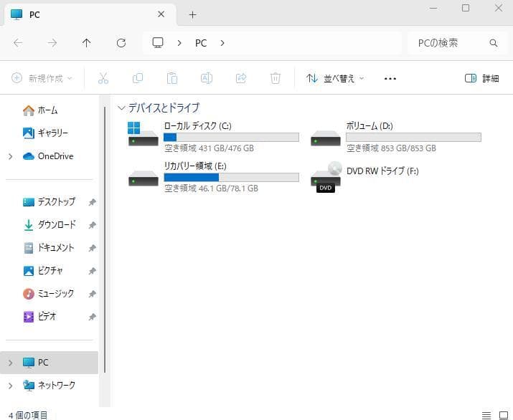The width and height of the screenshot is (513, 420).
Task: Expand PC tree node in sidebar
Action: 11,363
